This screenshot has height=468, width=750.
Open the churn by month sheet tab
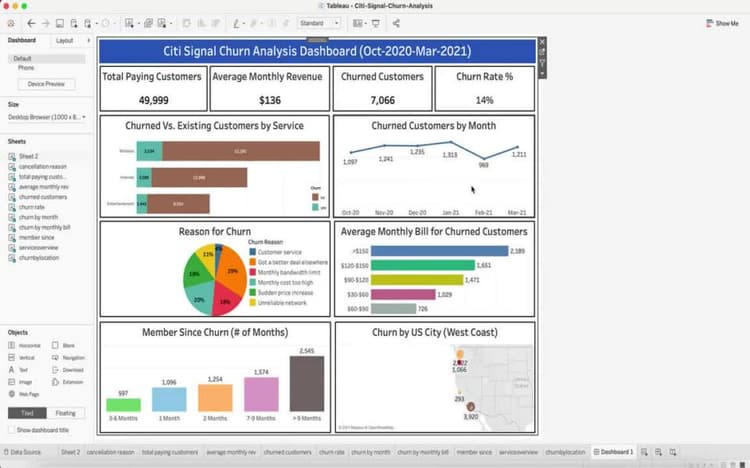(371, 452)
